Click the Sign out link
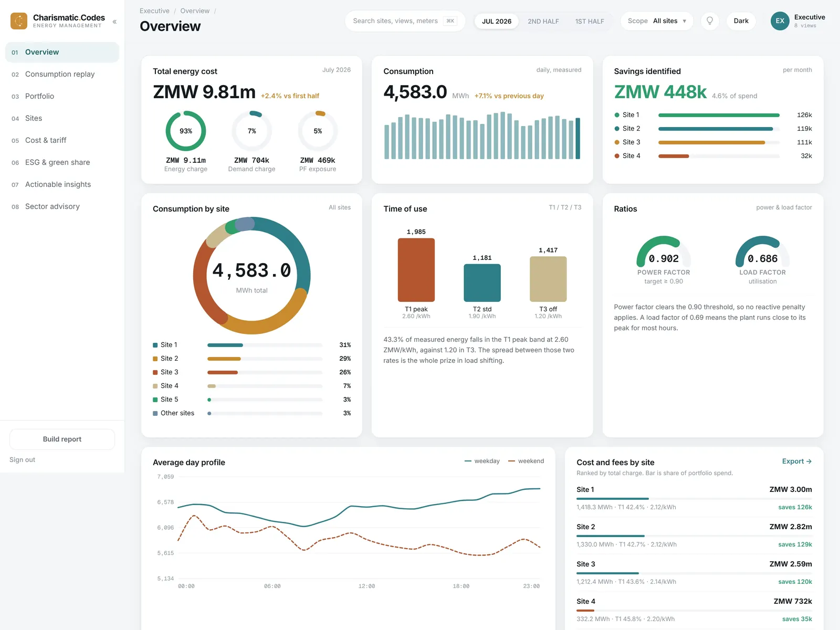 (x=22, y=460)
